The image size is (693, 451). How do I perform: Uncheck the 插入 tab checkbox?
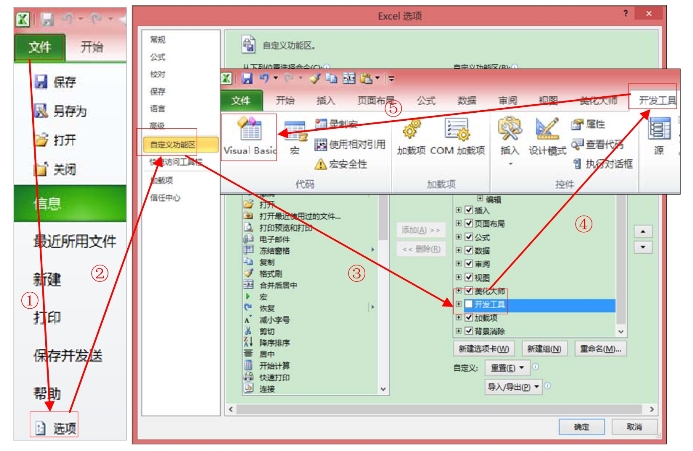tap(469, 210)
